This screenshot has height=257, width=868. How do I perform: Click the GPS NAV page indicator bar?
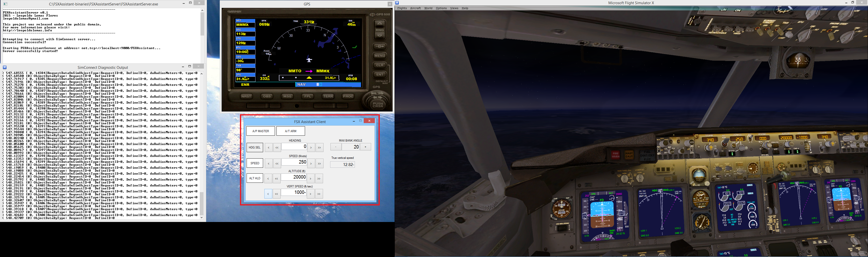(x=328, y=85)
